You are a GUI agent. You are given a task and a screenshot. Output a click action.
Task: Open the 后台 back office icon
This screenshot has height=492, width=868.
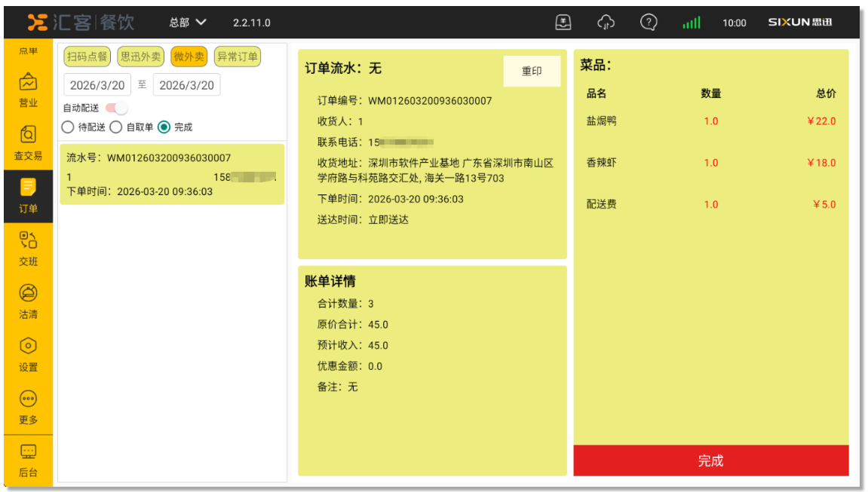tap(28, 459)
